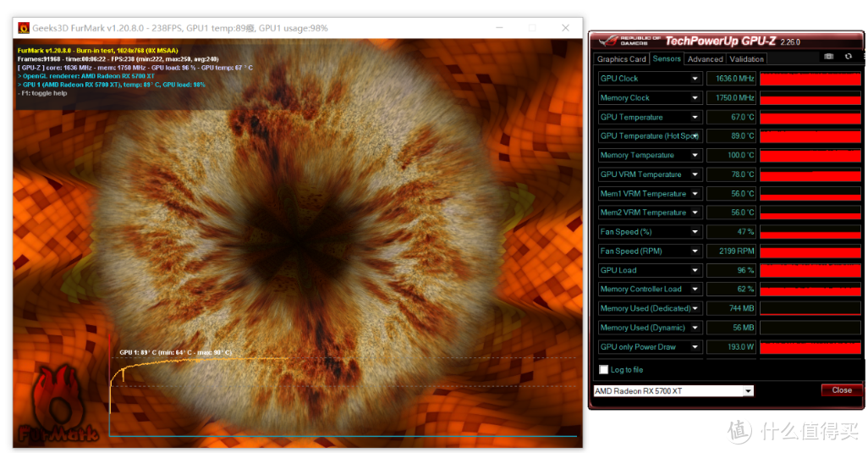The image size is (868, 453).
Task: Click the GPU-Z screenshot camera icon
Action: pos(828,57)
